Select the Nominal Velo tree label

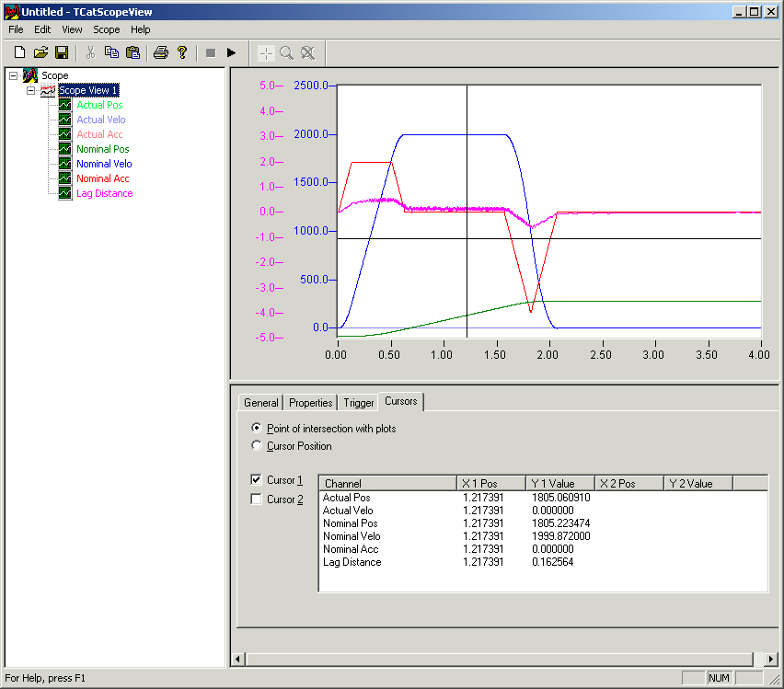(104, 164)
